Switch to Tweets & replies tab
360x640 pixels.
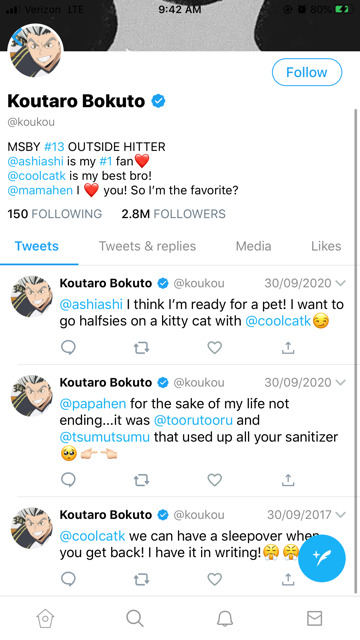[x=147, y=246]
